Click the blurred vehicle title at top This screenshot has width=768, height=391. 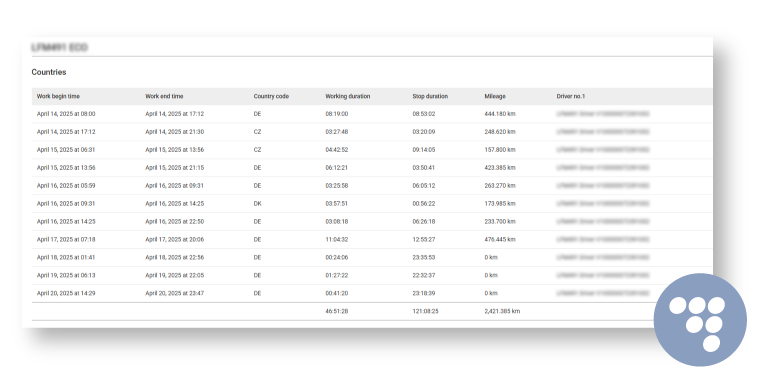[59, 48]
